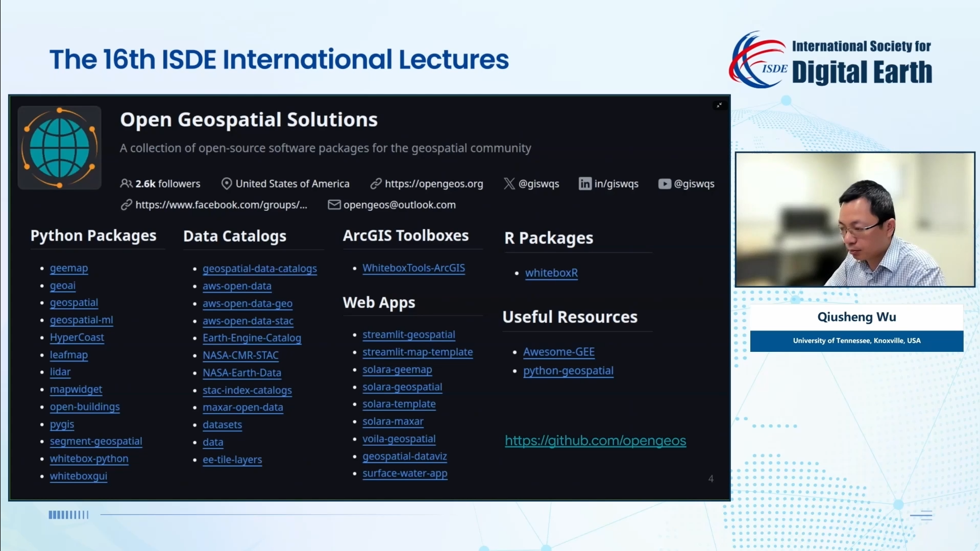The width and height of the screenshot is (980, 551).
Task: Open the NASA-Earth-Data link
Action: click(242, 373)
